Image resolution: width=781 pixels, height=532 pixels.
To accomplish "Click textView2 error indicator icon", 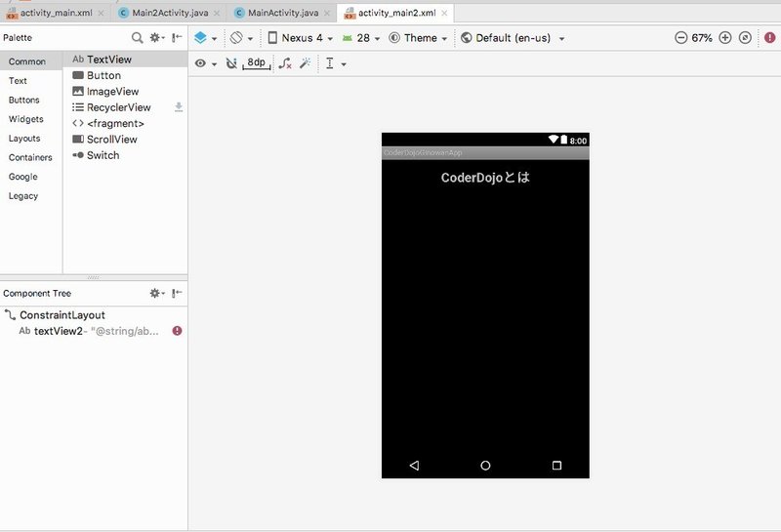I will tap(177, 331).
